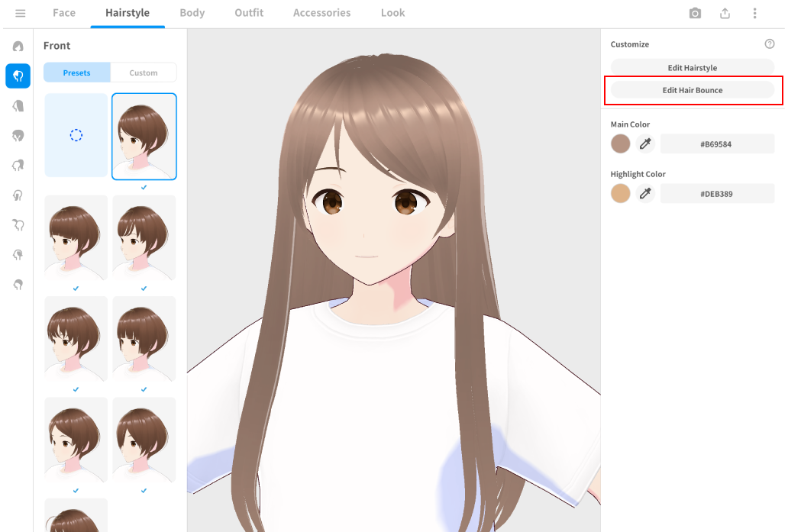Open the hamburger main menu
This screenshot has width=788, height=532.
[x=21, y=13]
